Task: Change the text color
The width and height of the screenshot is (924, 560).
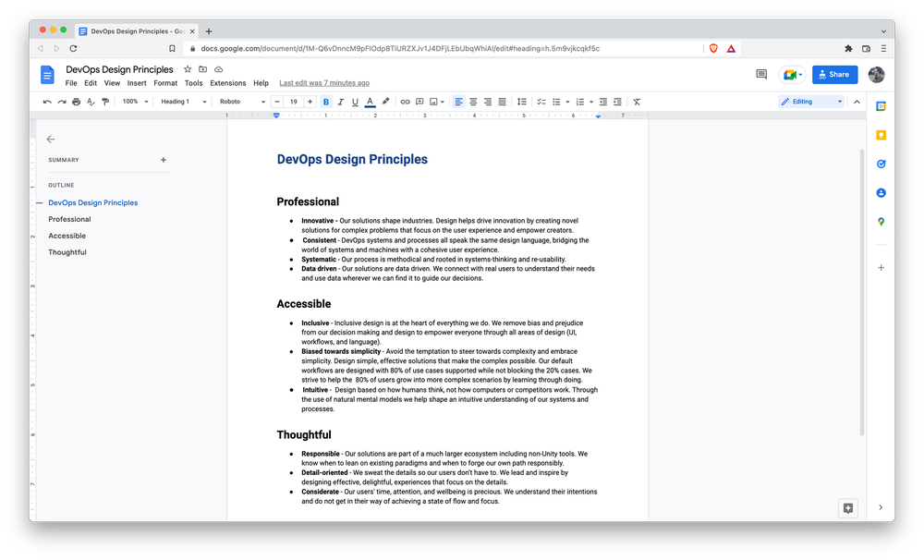Action: (370, 102)
